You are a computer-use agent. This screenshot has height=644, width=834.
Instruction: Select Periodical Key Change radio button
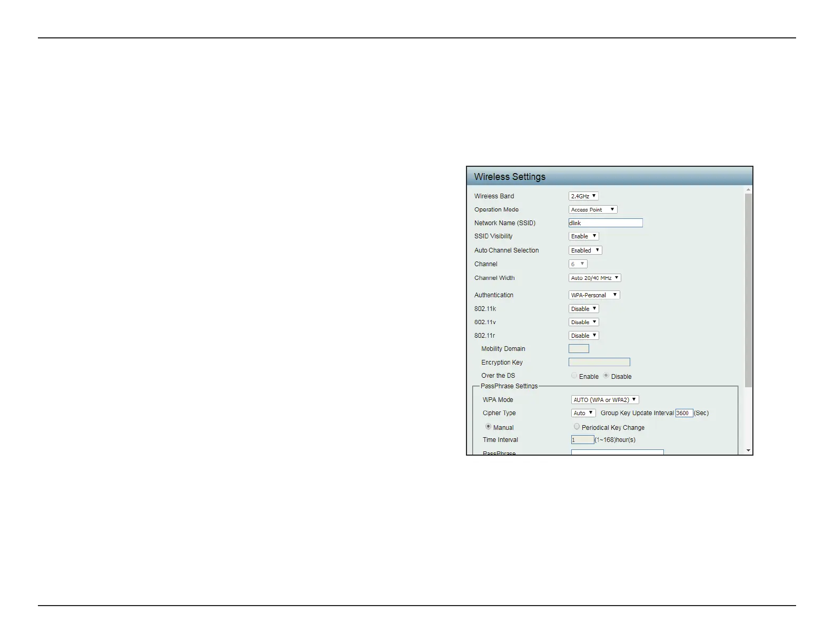(x=577, y=427)
